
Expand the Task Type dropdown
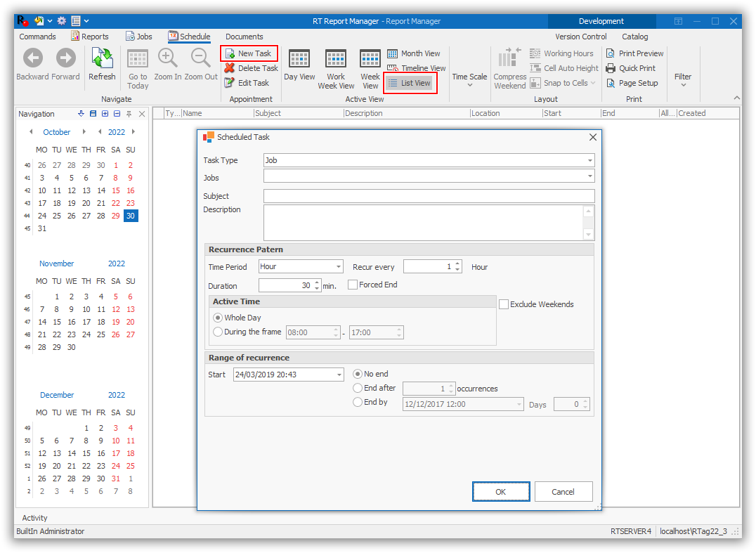pyautogui.click(x=589, y=160)
